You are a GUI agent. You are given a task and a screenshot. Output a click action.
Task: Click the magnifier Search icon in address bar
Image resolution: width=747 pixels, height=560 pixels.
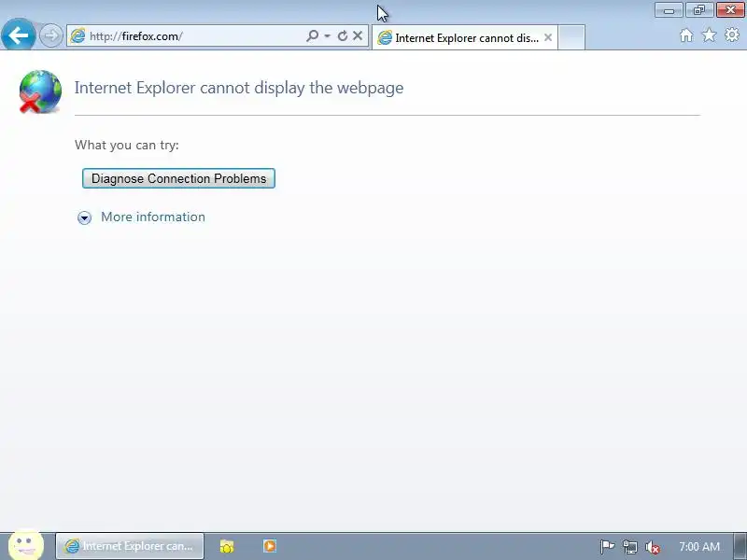click(312, 35)
